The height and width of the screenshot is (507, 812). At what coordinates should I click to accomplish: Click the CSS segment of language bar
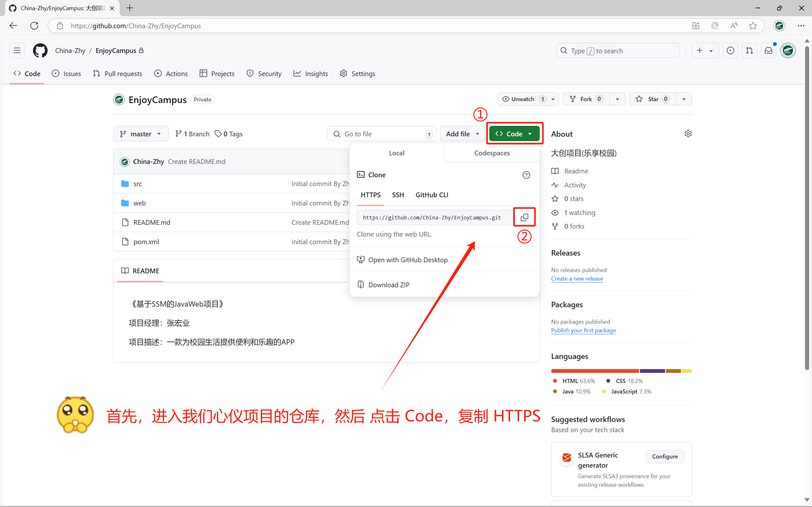pos(652,371)
